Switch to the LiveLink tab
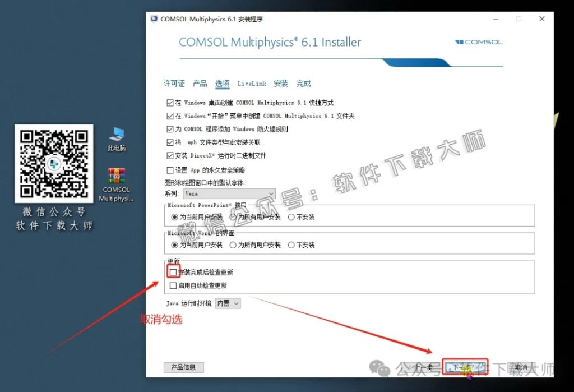574x392 pixels. pos(252,83)
